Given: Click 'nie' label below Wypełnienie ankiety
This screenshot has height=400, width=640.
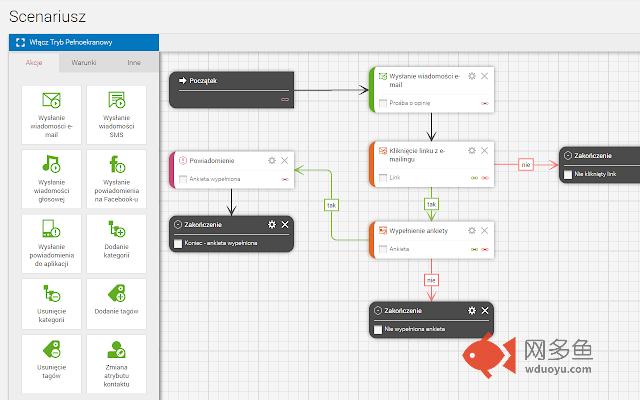Looking at the screenshot, I should click(x=431, y=280).
